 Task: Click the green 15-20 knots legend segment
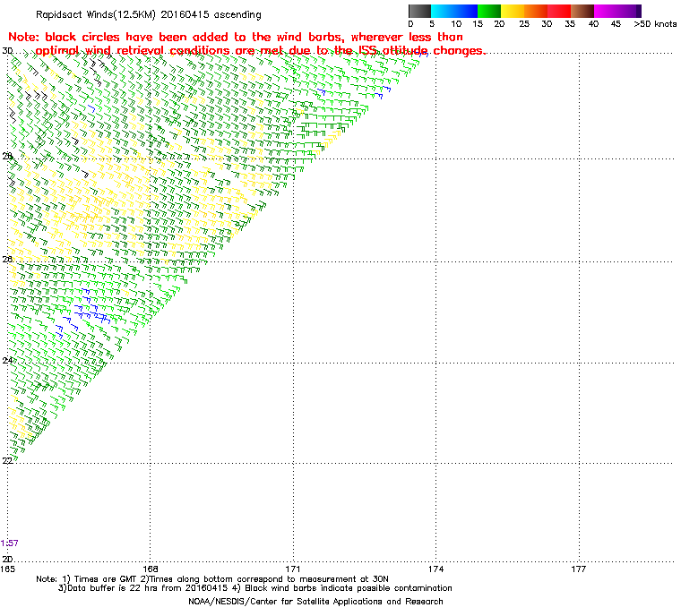(x=489, y=11)
